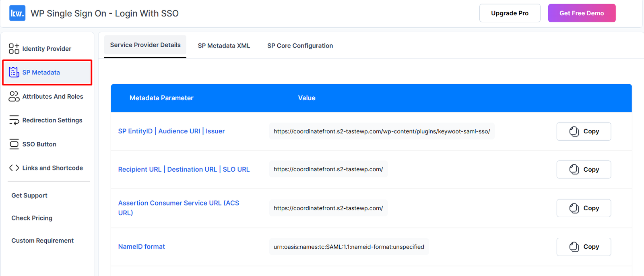Click copy icon in NameID format row
The width and height of the screenshot is (644, 276).
(574, 247)
